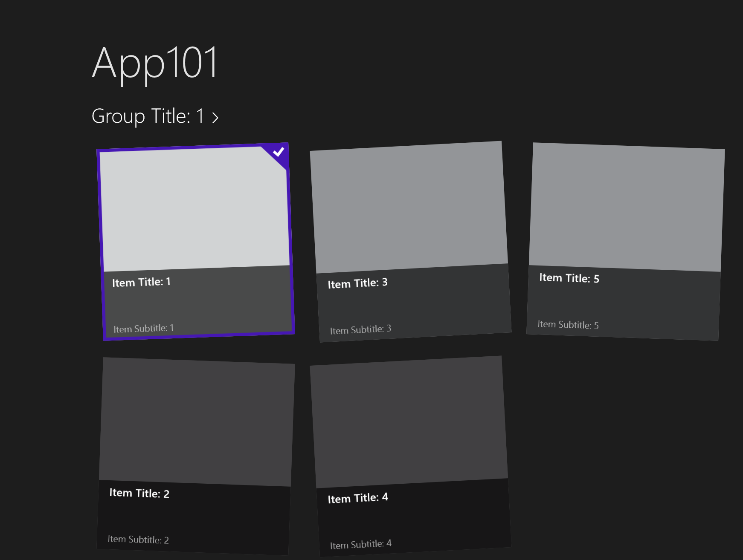Open Item Title: 5
This screenshot has height=560, width=743.
(569, 278)
